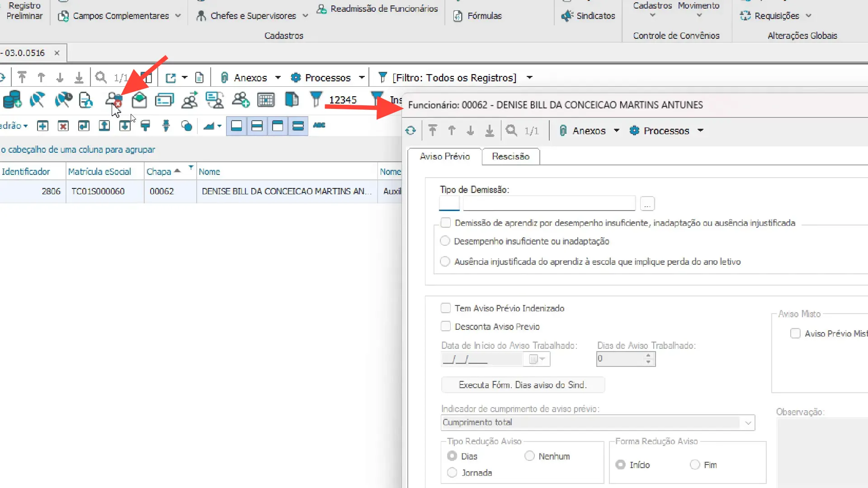Select the Jornada radio button
Viewport: 868px width, 488px height.
(x=452, y=473)
